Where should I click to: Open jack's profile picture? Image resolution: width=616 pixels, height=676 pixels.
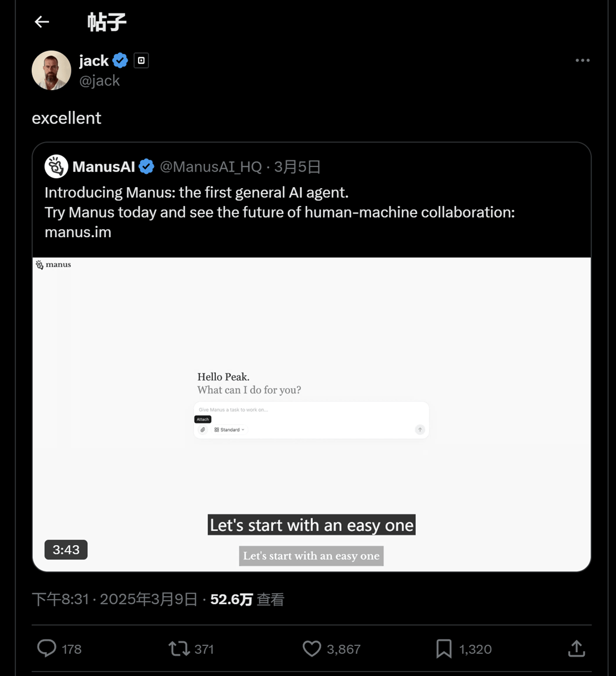51,70
